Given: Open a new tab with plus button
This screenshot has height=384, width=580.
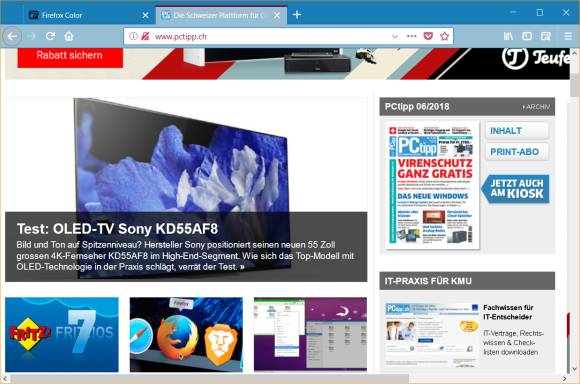Looking at the screenshot, I should [x=297, y=15].
